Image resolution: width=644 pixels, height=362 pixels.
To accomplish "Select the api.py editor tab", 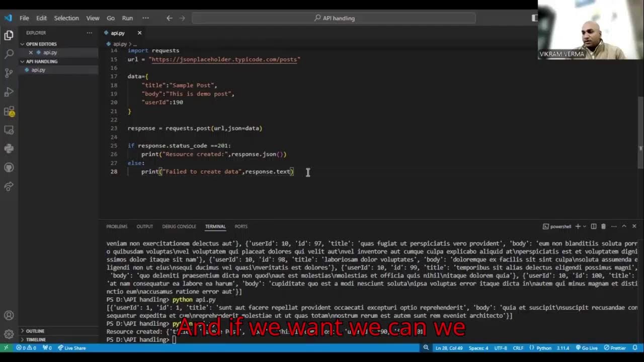I will pyautogui.click(x=118, y=33).
